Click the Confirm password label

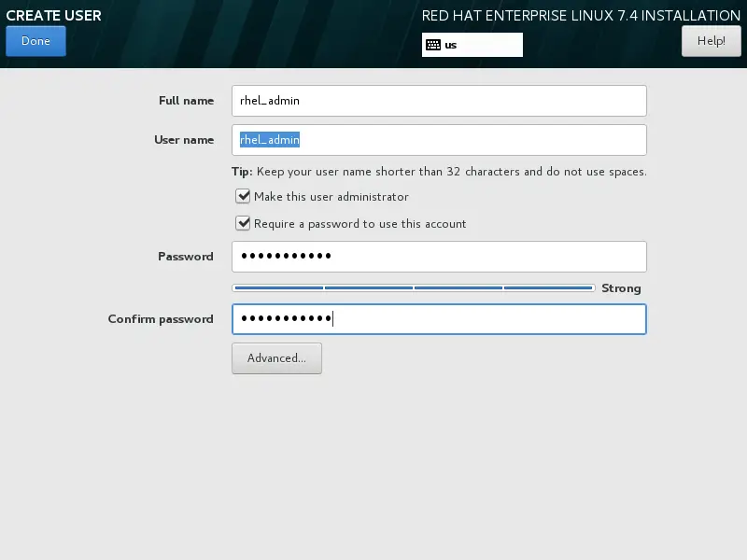[x=161, y=319]
